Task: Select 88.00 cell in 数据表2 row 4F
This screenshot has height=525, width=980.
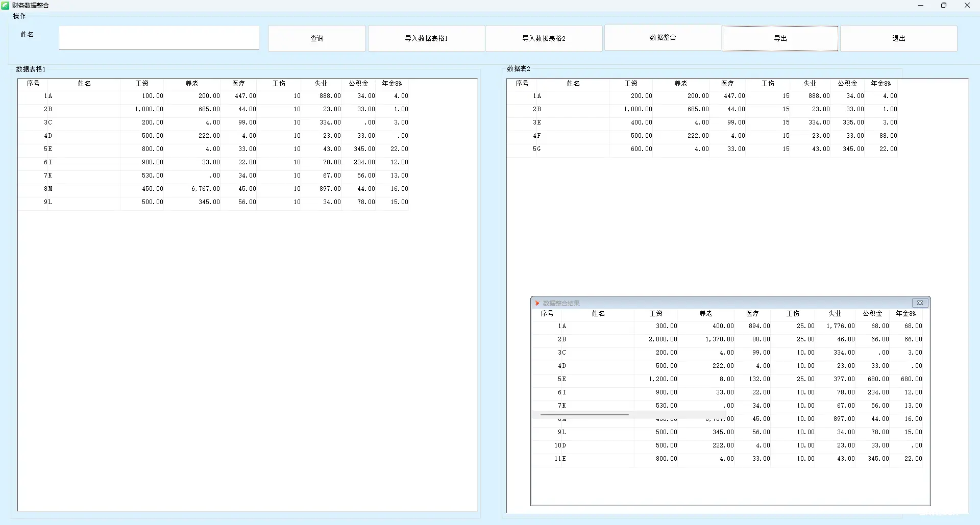Action: [x=881, y=136]
